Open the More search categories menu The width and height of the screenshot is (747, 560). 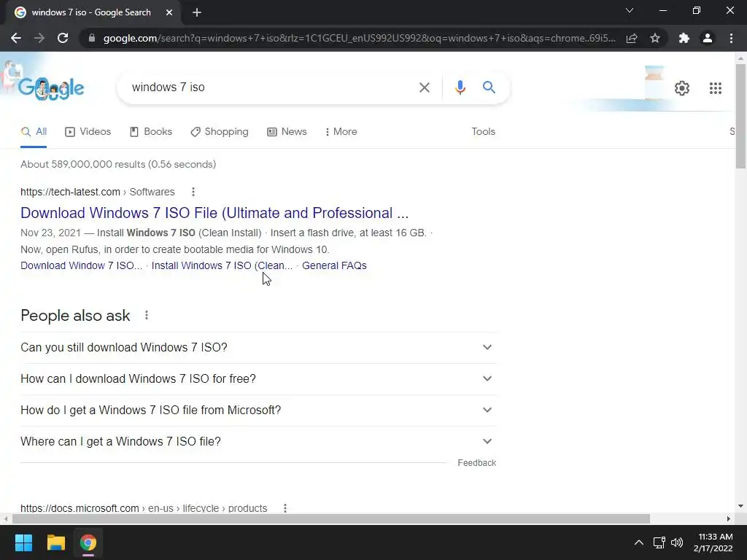[341, 132]
